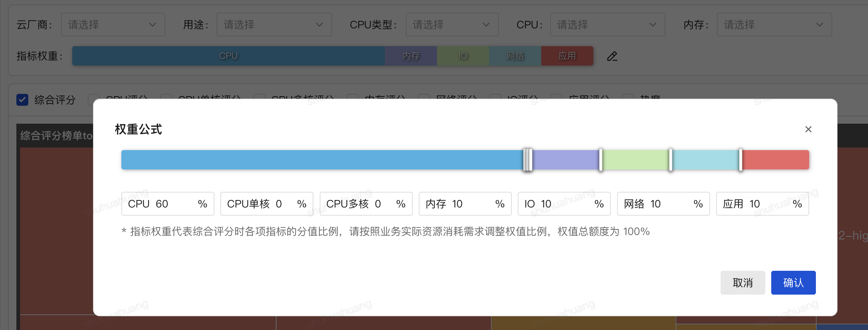This screenshot has width=868, height=330.
Task: Click the 网络 weight input field
Action: point(670,204)
